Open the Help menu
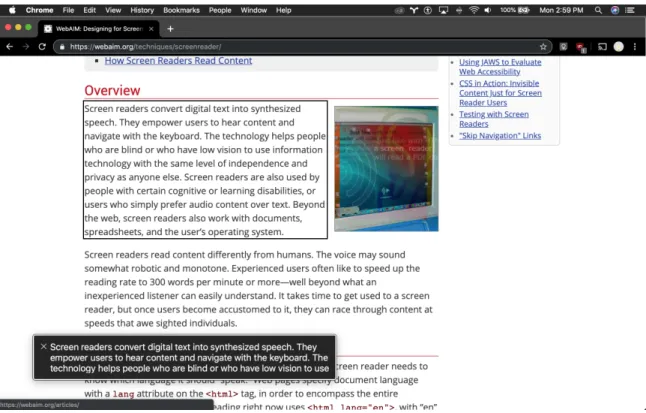Image resolution: width=646 pixels, height=413 pixels. coord(283,10)
